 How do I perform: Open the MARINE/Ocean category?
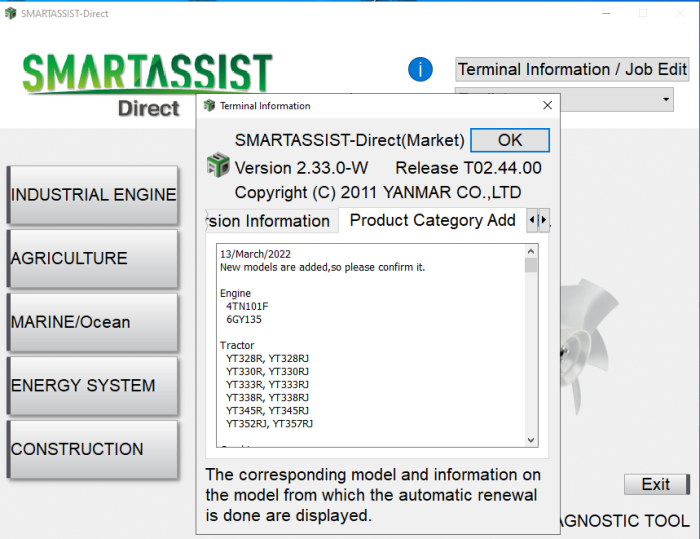(93, 322)
